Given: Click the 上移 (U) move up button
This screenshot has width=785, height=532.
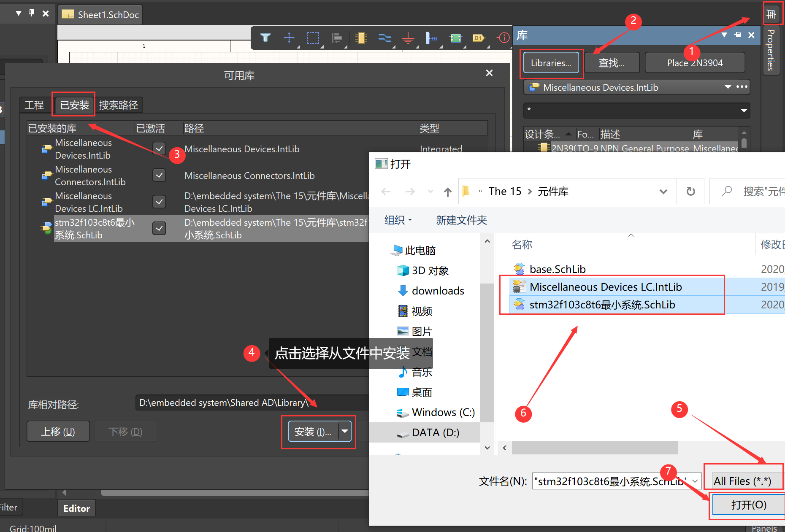Looking at the screenshot, I should (x=58, y=431).
